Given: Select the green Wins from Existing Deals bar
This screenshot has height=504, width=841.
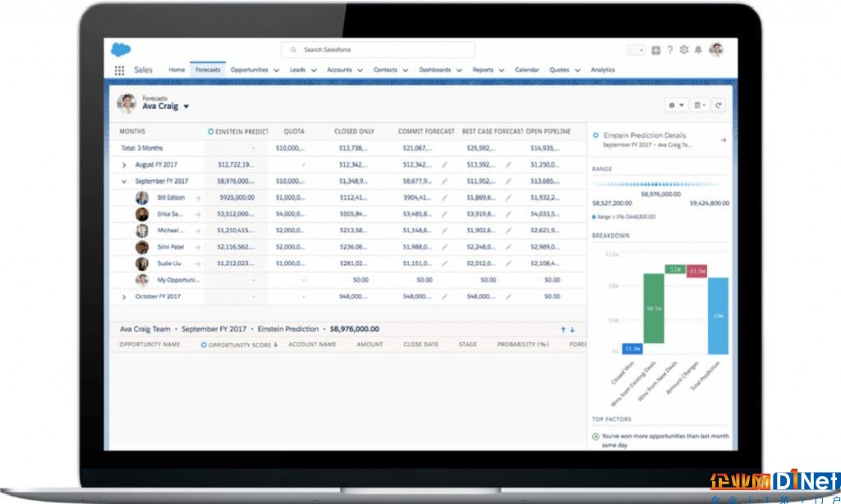Looking at the screenshot, I should pos(653,309).
